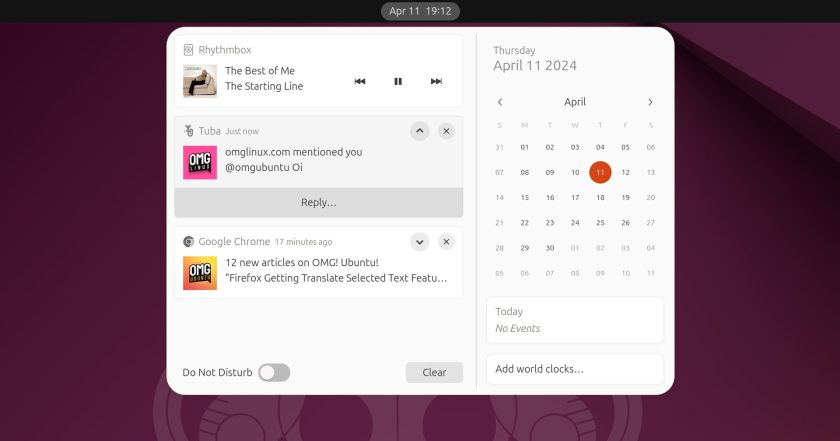Collapse the Tuba notification

pyautogui.click(x=420, y=131)
